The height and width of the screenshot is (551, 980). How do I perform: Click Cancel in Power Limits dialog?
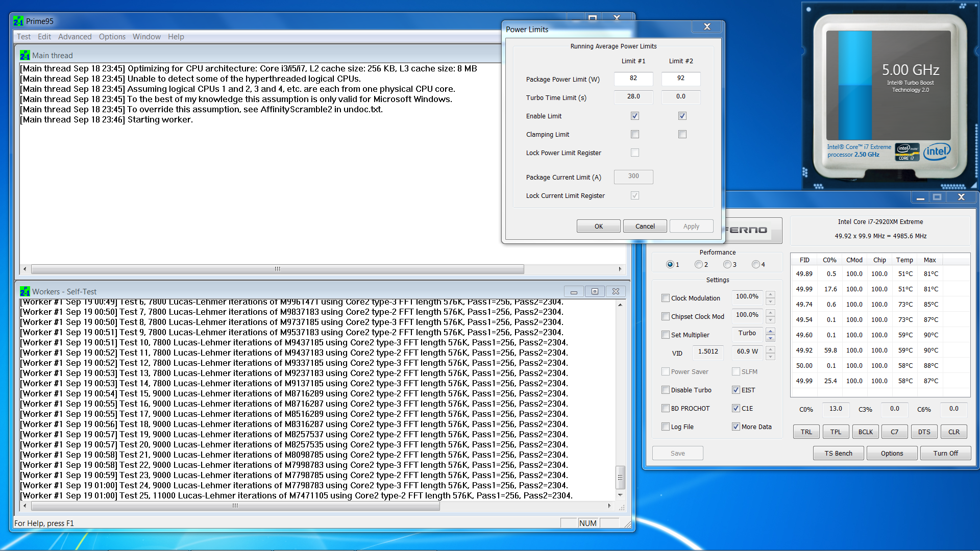click(x=645, y=226)
